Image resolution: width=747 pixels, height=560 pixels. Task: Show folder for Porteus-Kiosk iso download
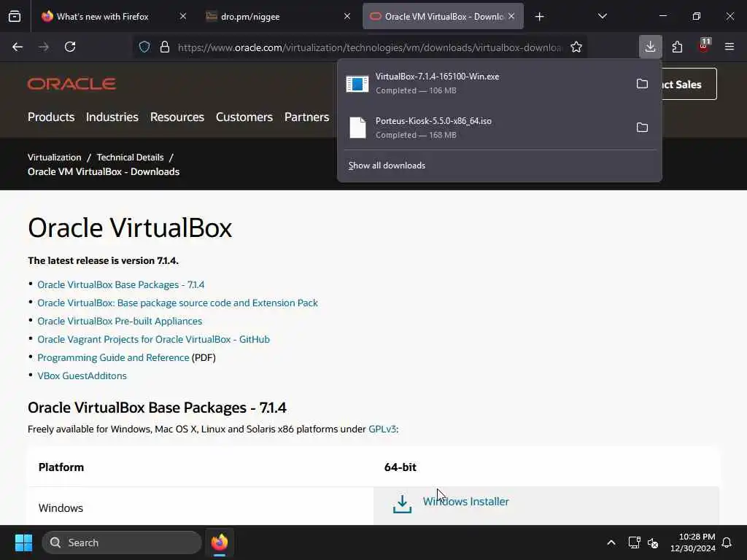tap(642, 127)
